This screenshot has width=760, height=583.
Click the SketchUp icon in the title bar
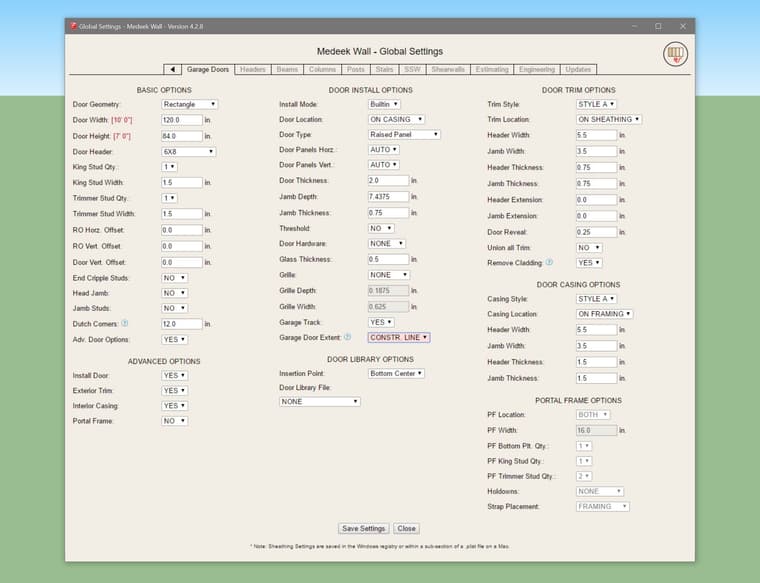tap(74, 25)
